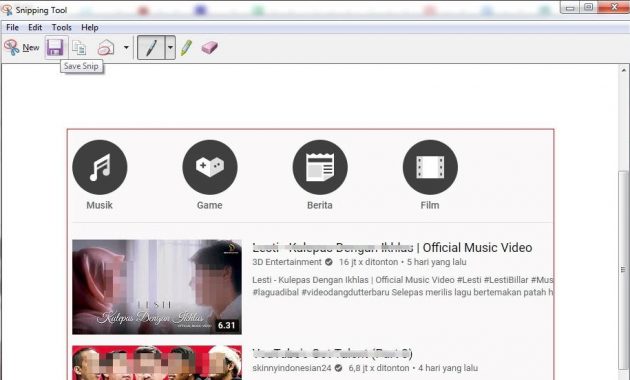Click the 6.31 duration badge

(226, 325)
